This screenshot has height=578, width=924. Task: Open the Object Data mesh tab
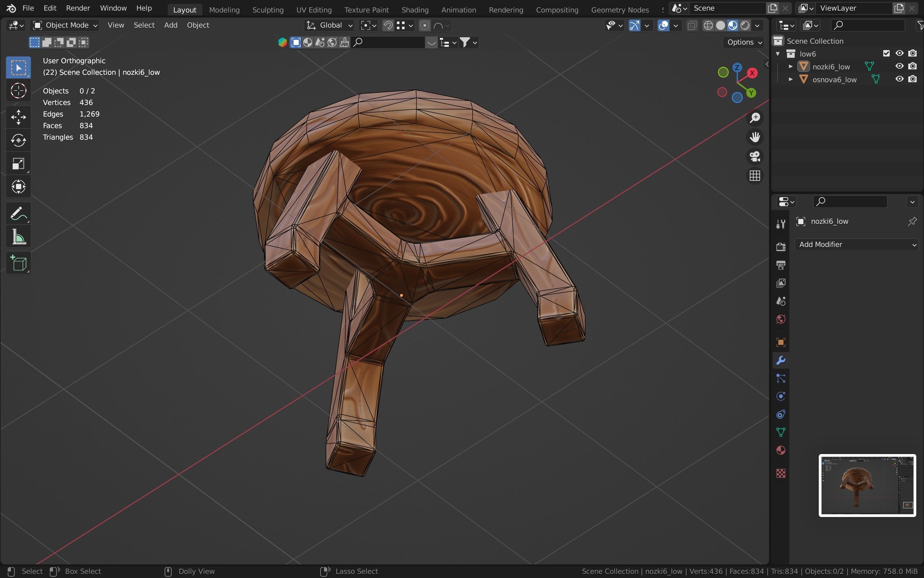click(x=781, y=432)
